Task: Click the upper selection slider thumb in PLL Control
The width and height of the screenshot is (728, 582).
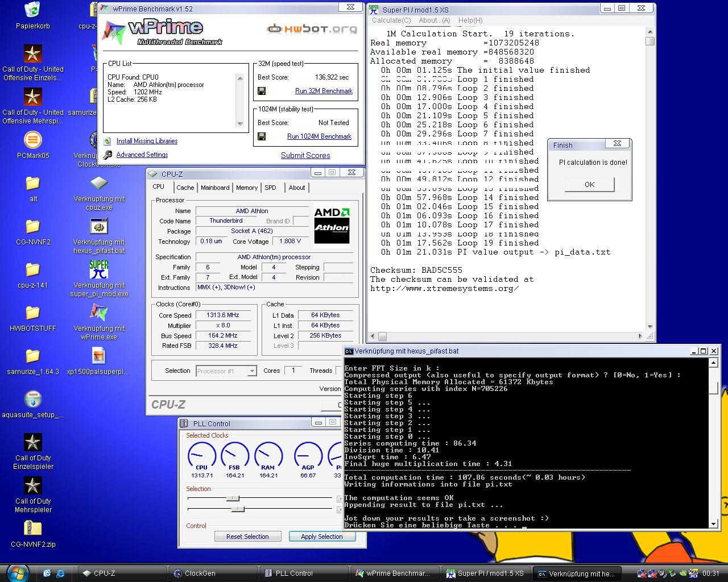Action: click(233, 498)
